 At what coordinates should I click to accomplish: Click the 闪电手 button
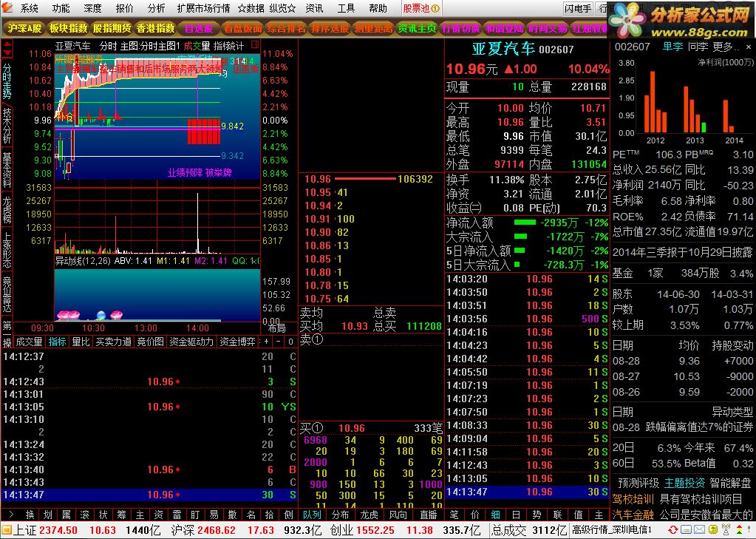coord(578,8)
